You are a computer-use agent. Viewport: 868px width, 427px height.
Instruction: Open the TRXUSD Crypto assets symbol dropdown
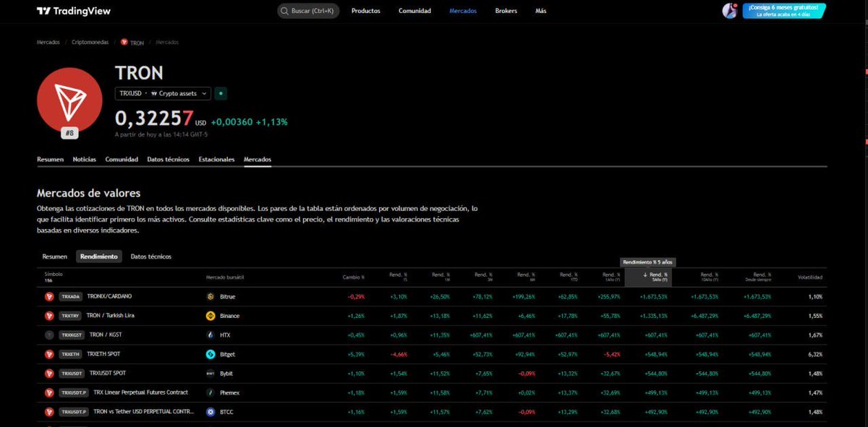[163, 93]
